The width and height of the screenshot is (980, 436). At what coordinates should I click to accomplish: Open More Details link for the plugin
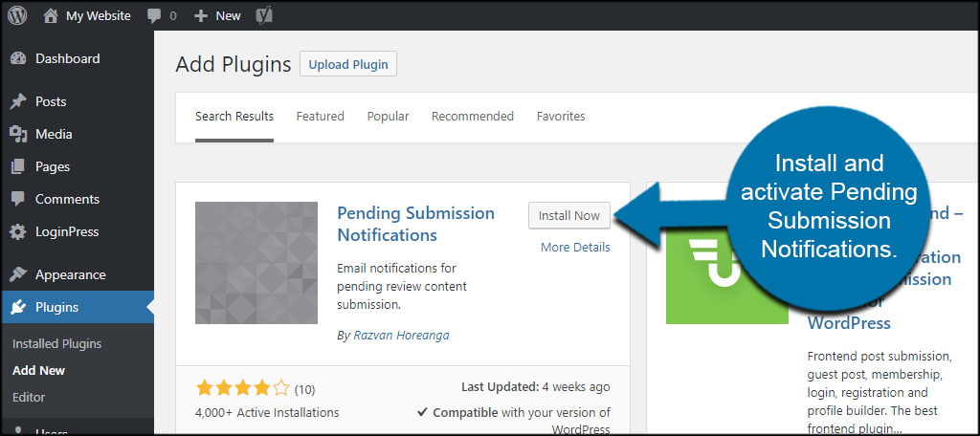pyautogui.click(x=574, y=247)
